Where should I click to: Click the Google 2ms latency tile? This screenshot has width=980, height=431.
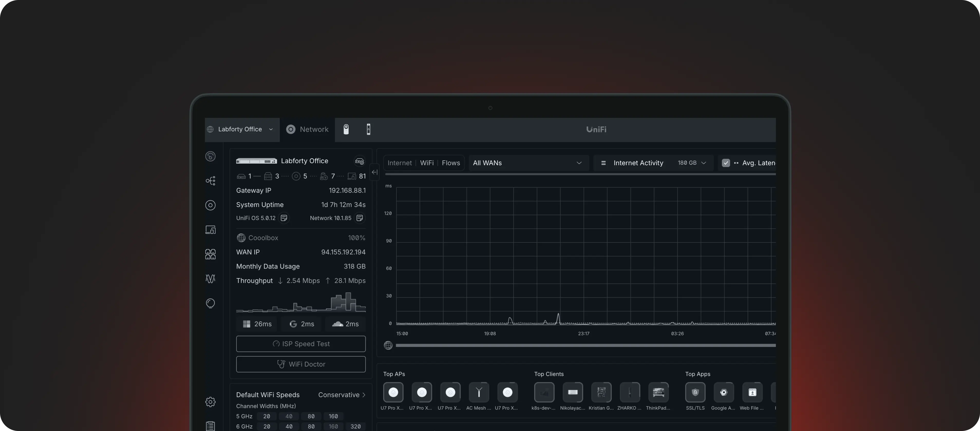301,324
